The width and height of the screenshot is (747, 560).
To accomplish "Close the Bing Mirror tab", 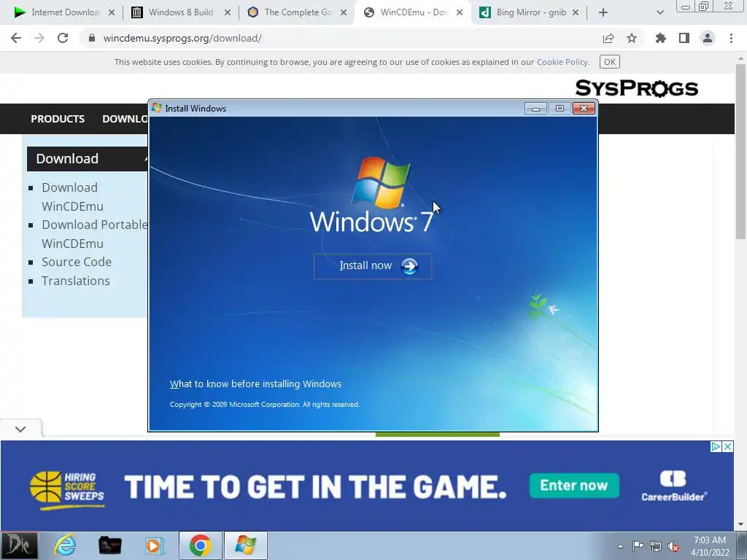I will pos(576,12).
